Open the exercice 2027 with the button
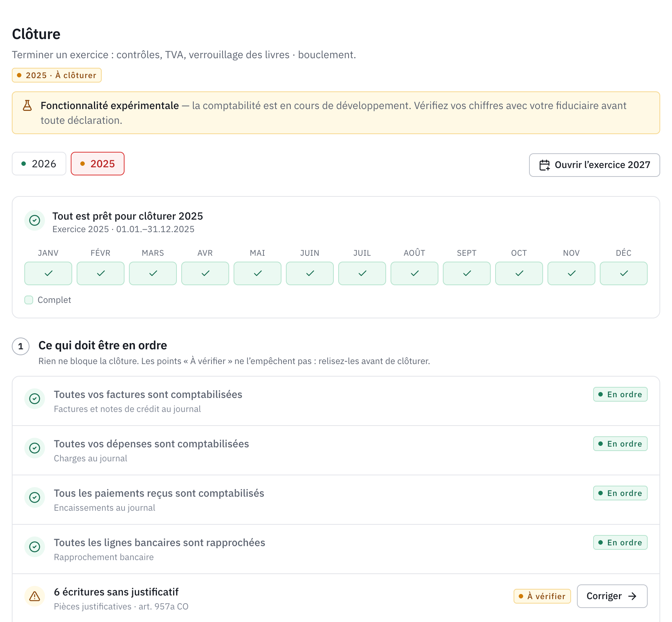Screen dimensions: 672x622 (x=595, y=165)
